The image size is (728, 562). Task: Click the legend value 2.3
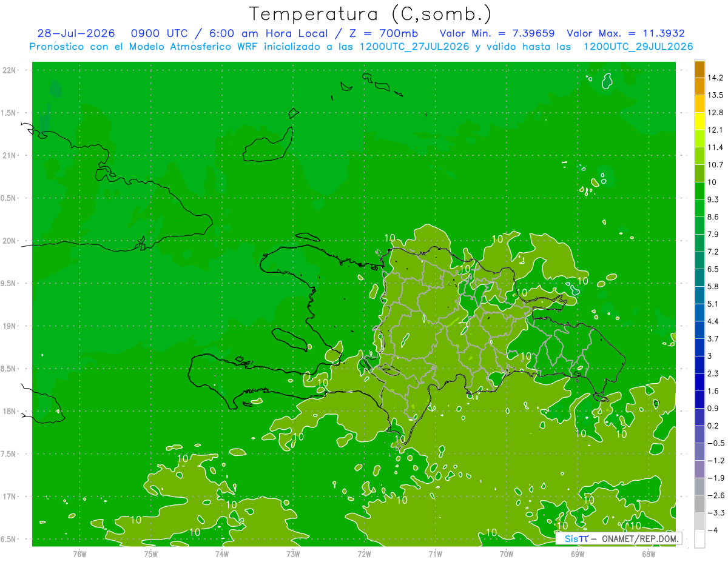[x=713, y=373]
